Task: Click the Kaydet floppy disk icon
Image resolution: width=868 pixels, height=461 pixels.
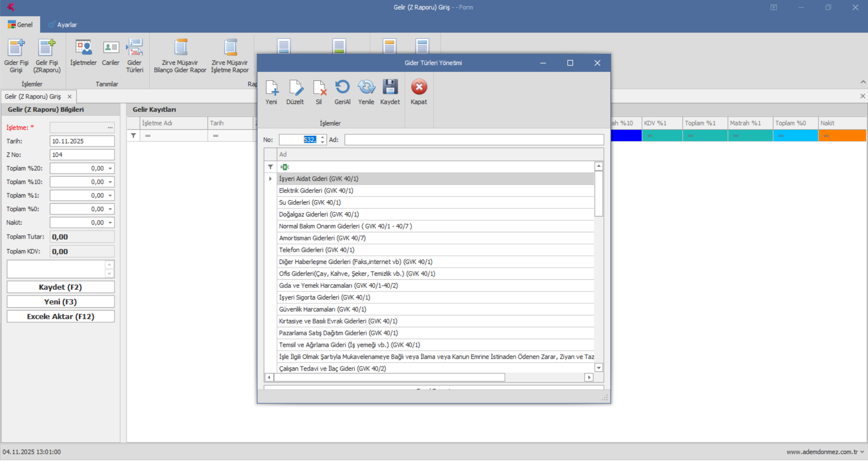Action: pyautogui.click(x=390, y=88)
